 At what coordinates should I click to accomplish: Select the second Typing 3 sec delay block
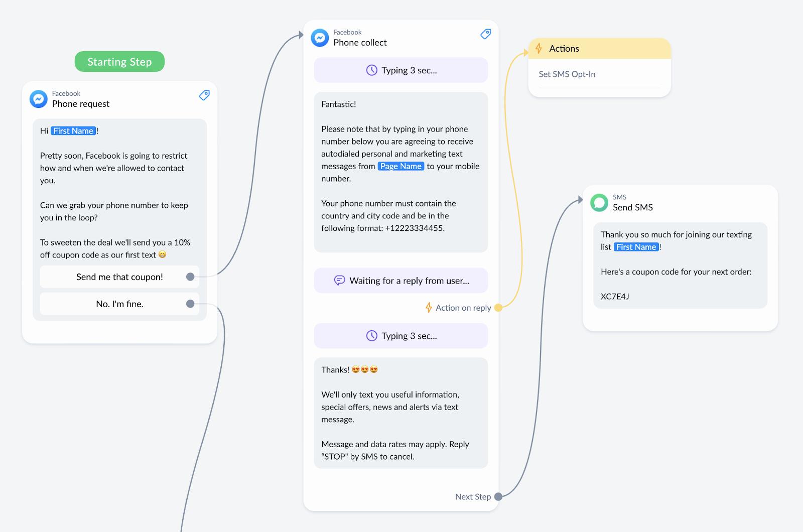pyautogui.click(x=401, y=336)
